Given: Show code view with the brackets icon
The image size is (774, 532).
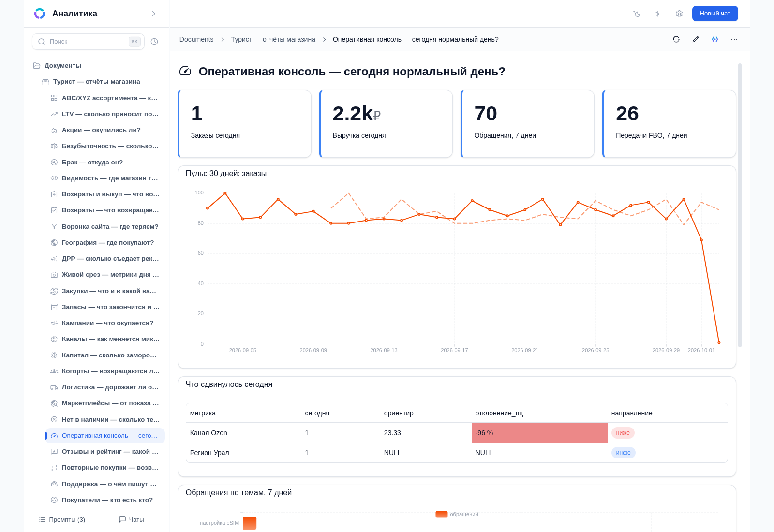Looking at the screenshot, I should point(715,39).
